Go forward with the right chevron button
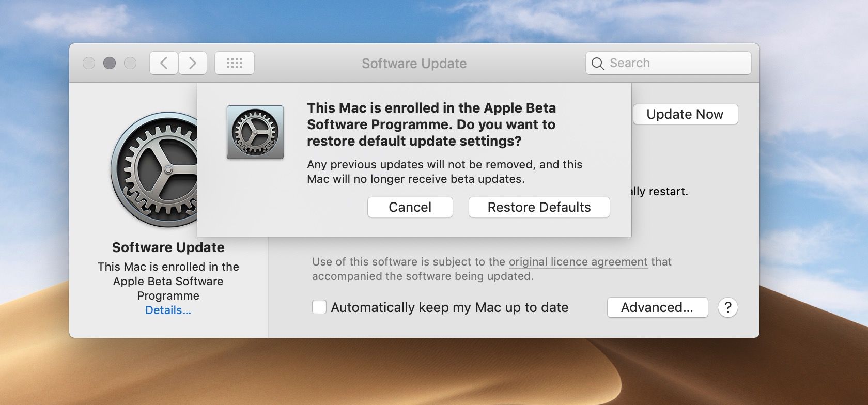Screen dimensions: 868x405 pyautogui.click(x=193, y=63)
